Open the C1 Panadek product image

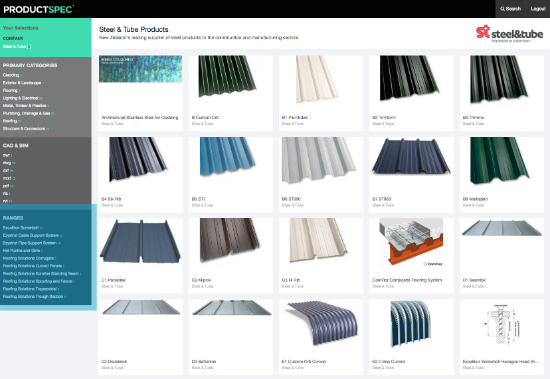point(140,241)
